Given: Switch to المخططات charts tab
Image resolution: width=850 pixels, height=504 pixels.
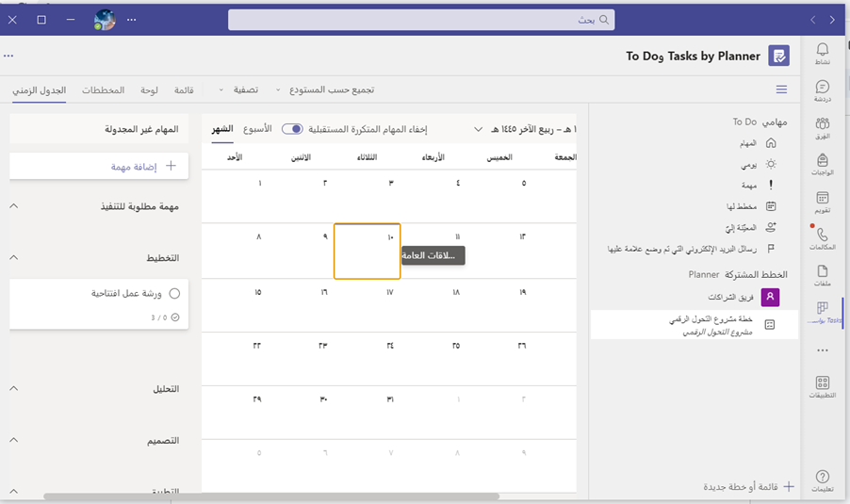Looking at the screenshot, I should click(103, 89).
